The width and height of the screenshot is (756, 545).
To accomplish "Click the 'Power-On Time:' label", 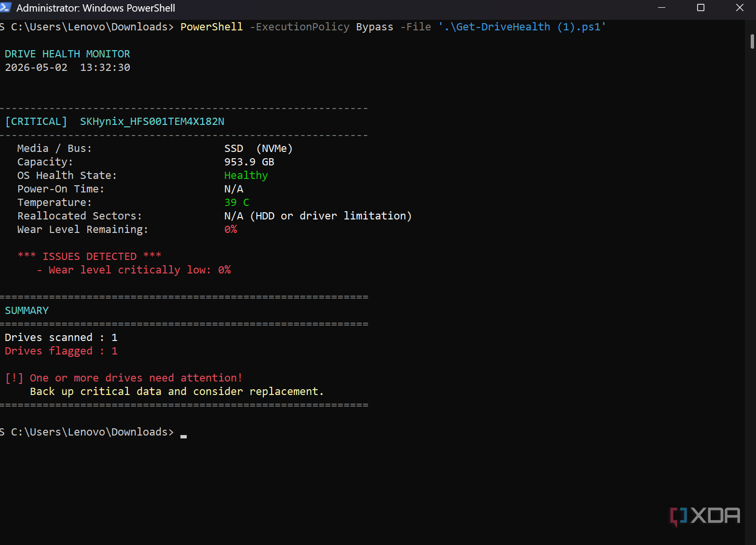I will 61,189.
